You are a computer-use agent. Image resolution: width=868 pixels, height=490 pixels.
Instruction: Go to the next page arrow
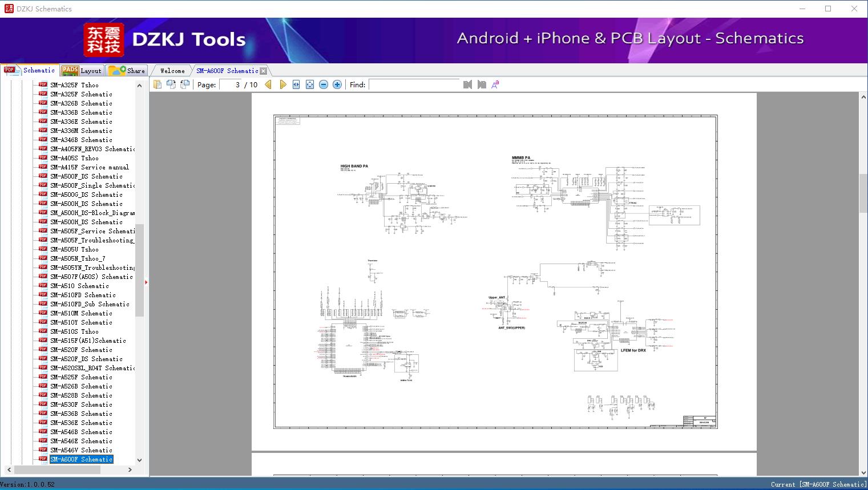point(283,84)
